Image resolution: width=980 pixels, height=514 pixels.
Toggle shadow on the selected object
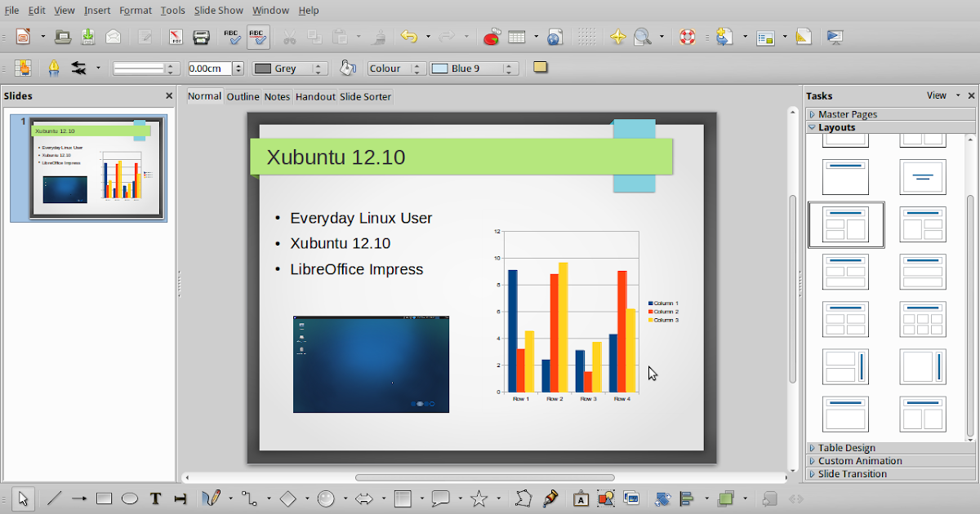tap(540, 68)
